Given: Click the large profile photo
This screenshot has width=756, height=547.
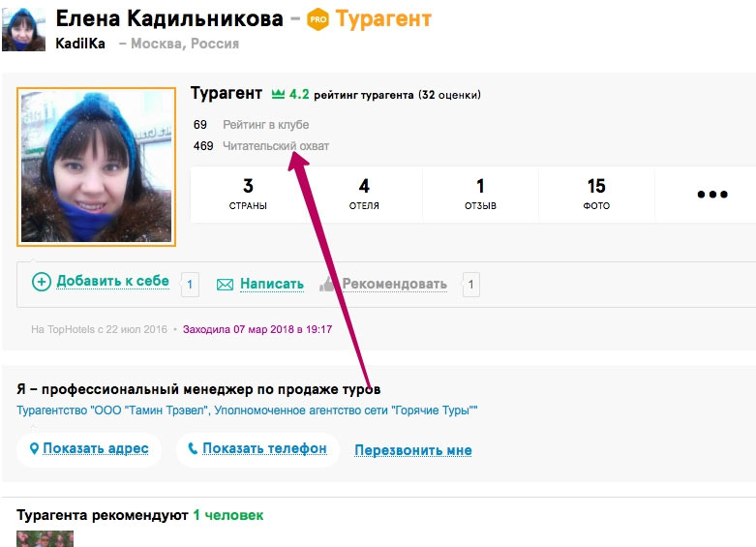Looking at the screenshot, I should point(96,167).
